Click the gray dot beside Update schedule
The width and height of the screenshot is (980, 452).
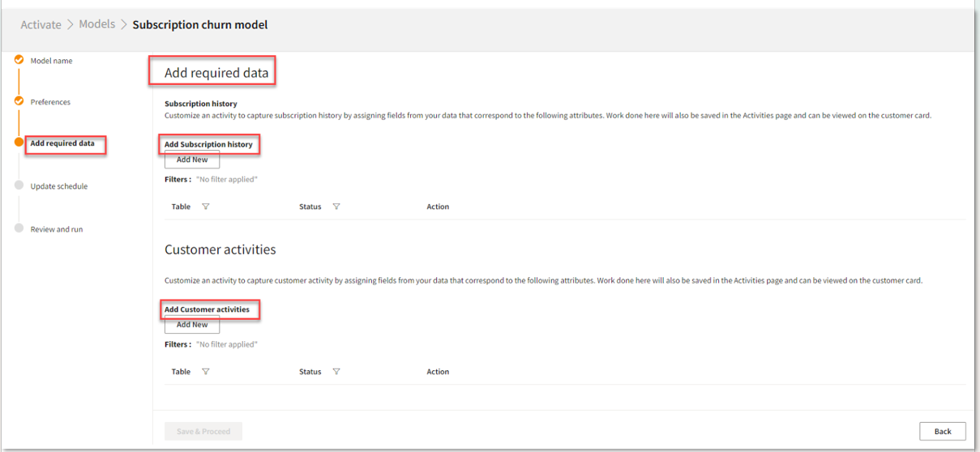point(19,185)
